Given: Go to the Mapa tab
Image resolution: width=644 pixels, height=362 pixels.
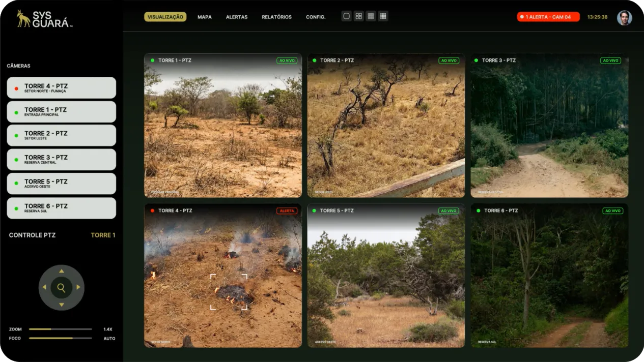Looking at the screenshot, I should click(x=205, y=17).
